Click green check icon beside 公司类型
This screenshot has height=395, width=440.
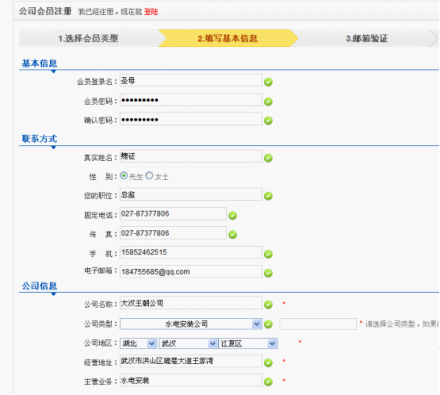[268, 324]
